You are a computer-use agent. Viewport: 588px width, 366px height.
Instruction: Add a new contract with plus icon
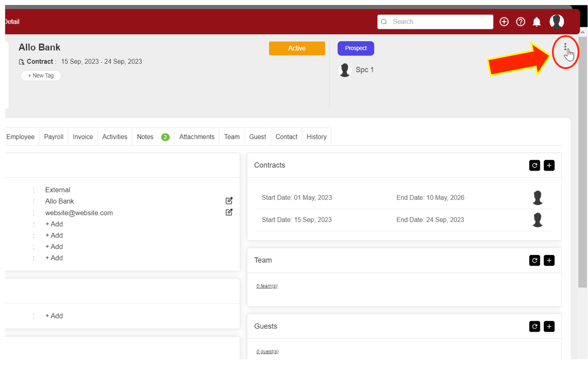point(549,165)
